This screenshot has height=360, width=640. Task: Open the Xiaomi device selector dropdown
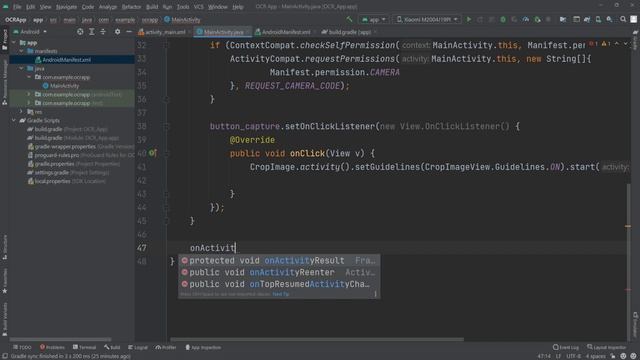click(x=427, y=19)
